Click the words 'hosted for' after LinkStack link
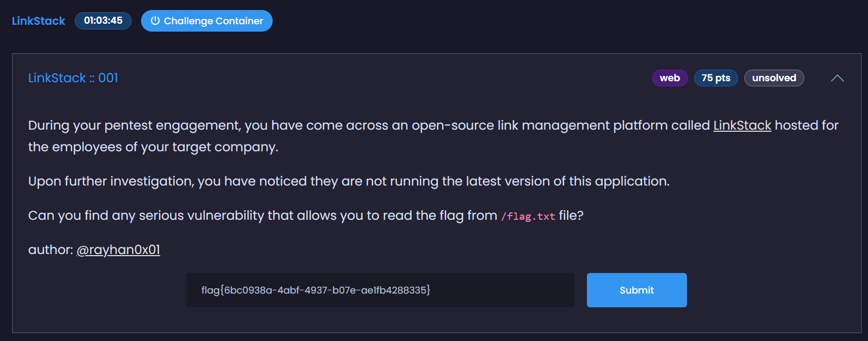Viewport: 868px width, 341px height. click(806, 125)
